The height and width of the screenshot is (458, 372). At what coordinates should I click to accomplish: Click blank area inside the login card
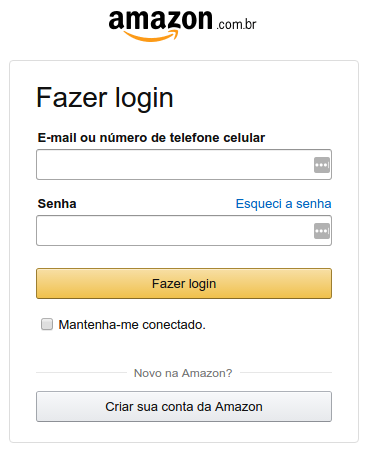click(x=267, y=347)
